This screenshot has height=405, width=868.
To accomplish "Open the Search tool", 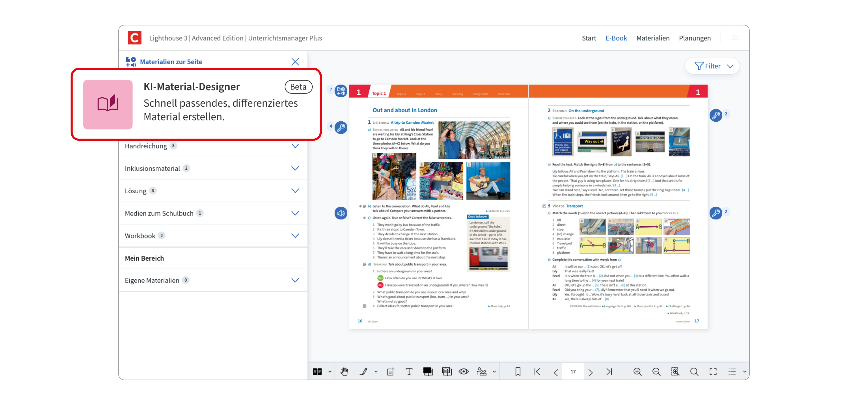I will point(694,371).
